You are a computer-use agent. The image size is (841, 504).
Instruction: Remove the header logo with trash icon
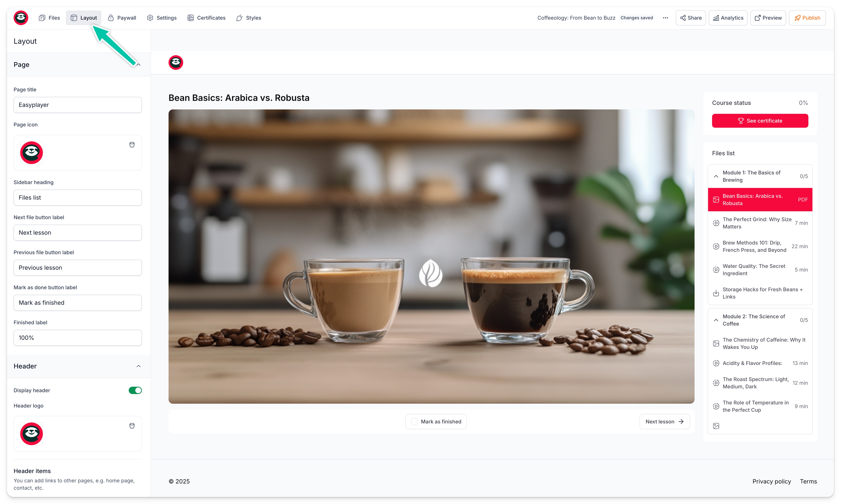(x=132, y=426)
